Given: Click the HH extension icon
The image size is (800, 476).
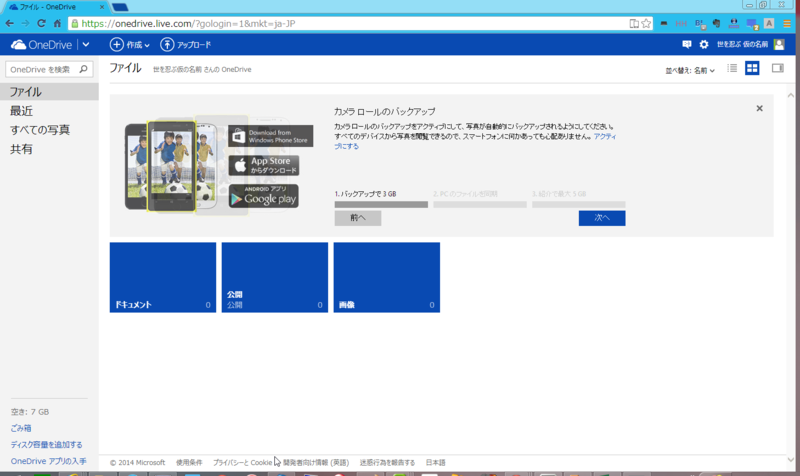Looking at the screenshot, I should (681, 23).
